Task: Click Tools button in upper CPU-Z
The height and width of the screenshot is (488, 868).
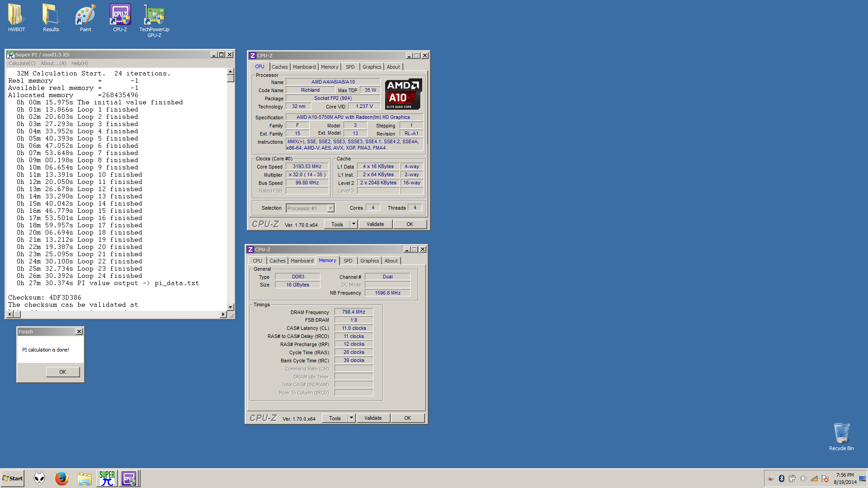Action: tap(337, 225)
